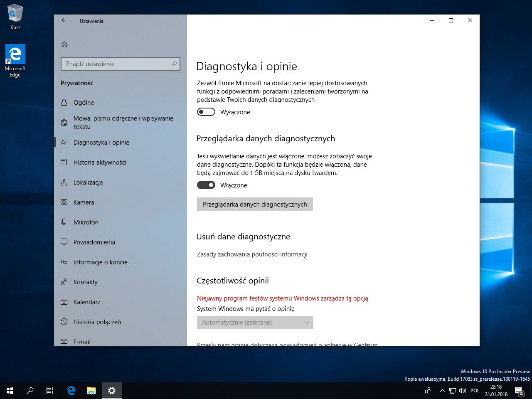Image resolution: width=532 pixels, height=399 pixels.
Task: Open Task View on the taskbar
Action: (x=50, y=391)
